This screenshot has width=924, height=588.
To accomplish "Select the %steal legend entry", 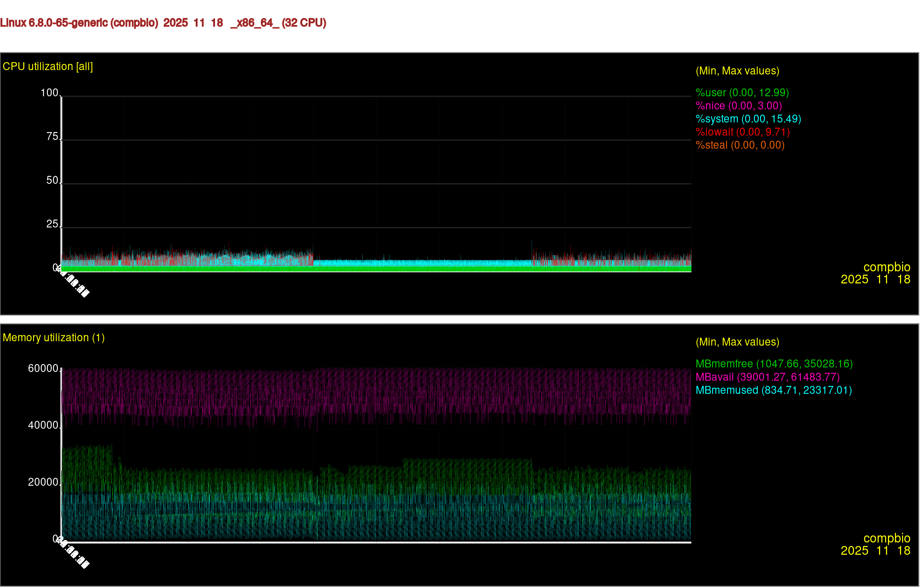I will tap(740, 145).
